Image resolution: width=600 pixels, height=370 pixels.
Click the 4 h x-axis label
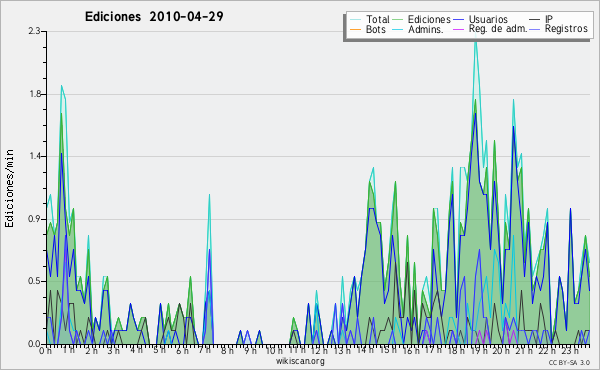[136, 350]
